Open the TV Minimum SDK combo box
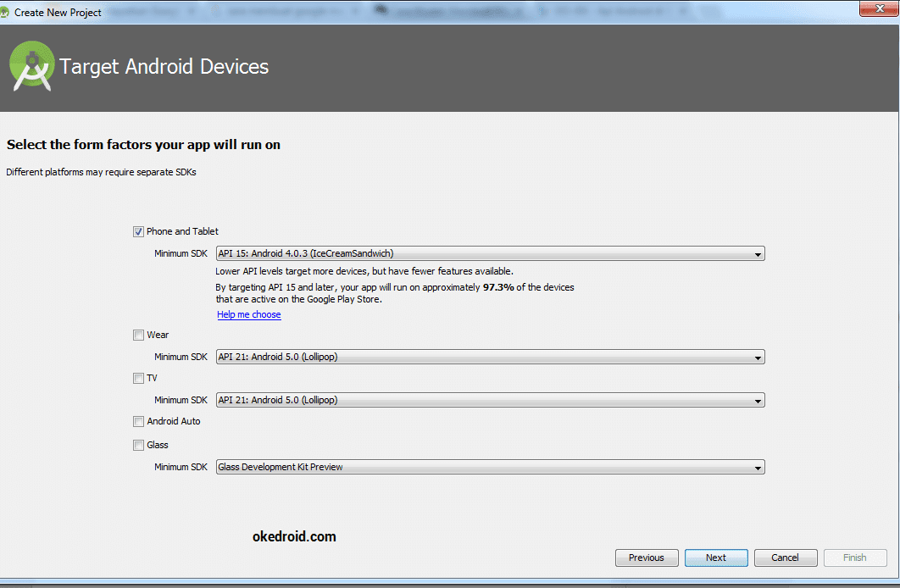The image size is (900, 588). [x=490, y=401]
